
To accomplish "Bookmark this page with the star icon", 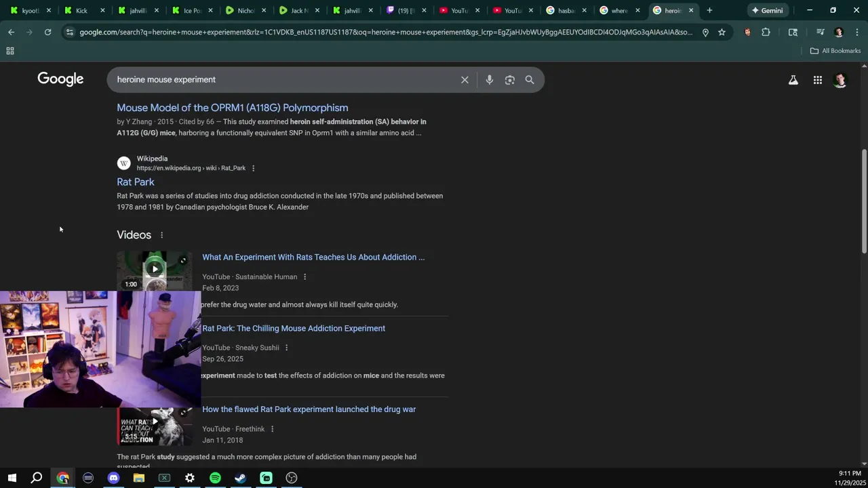I will point(722,32).
